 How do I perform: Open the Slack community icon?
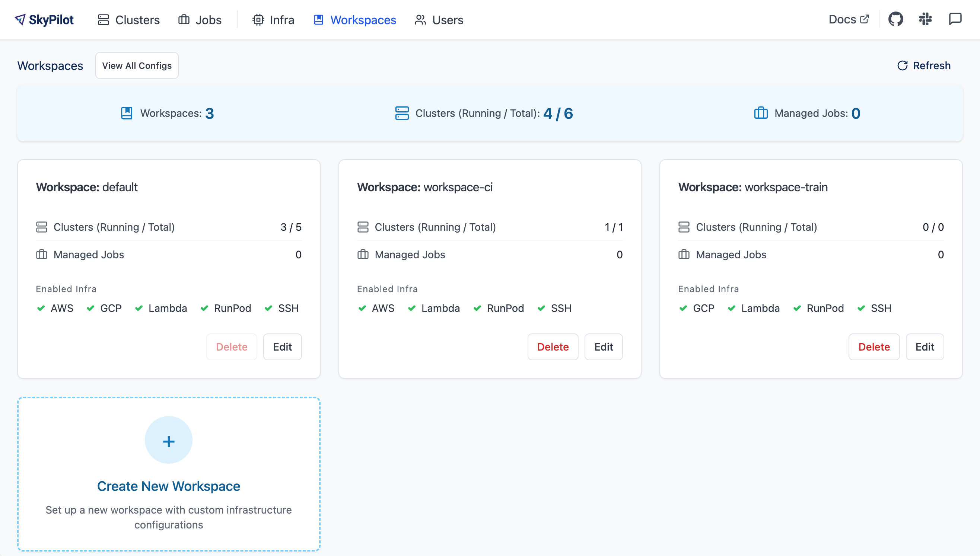tap(925, 19)
